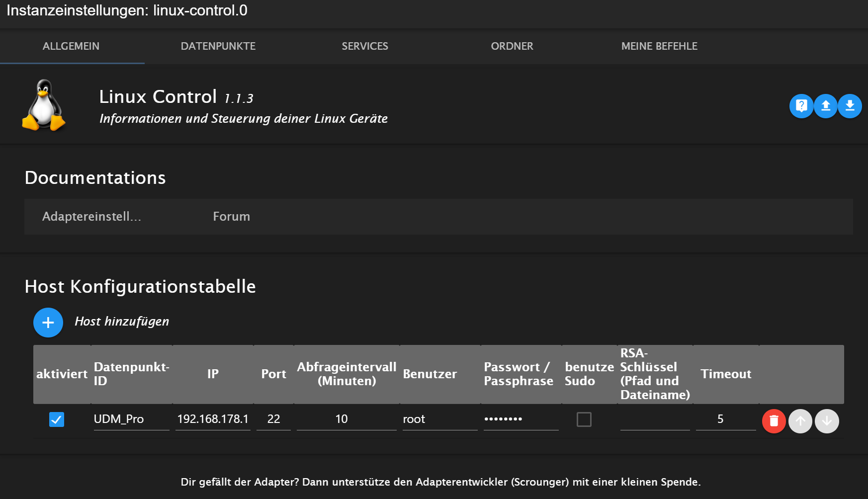Click the Informationen und Steuerung subtitle
Viewport: 868px width, 499px height.
244,119
